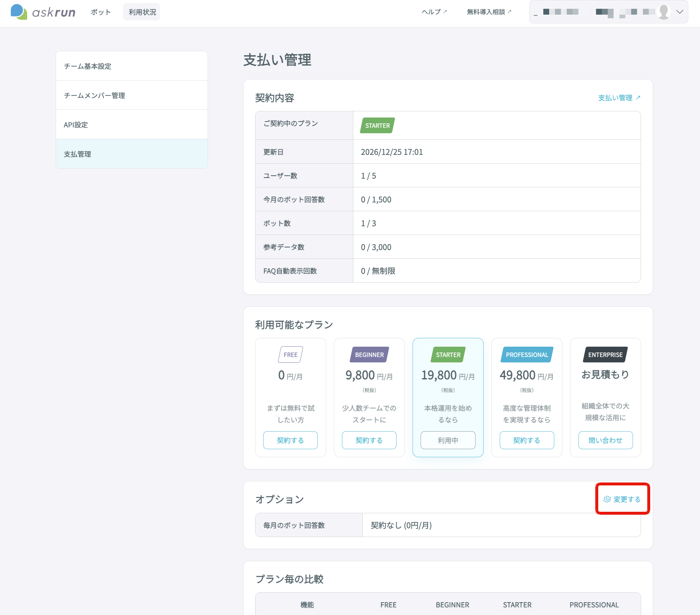Click 問い合わせ on the ENTERPRISE plan
Screen dimensions: 700x615
click(605, 440)
